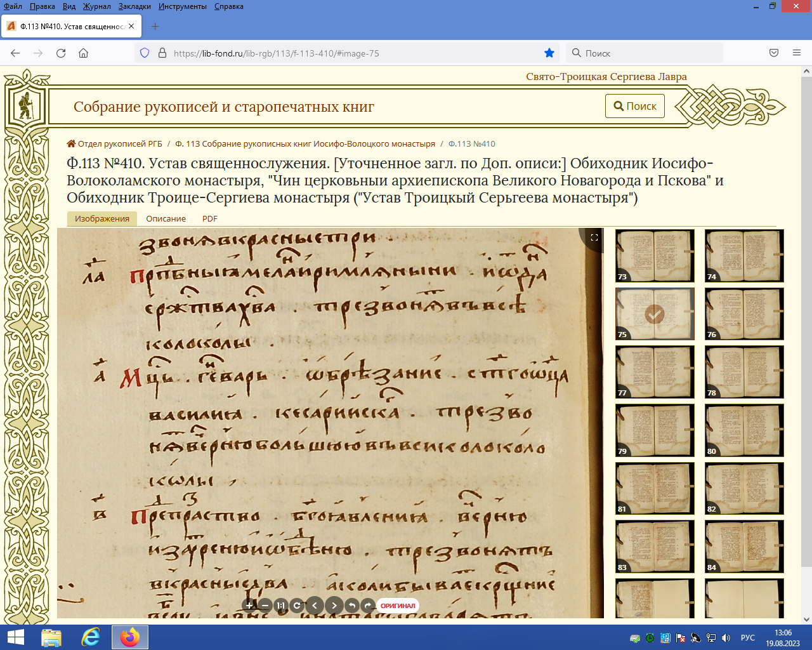This screenshot has height=650, width=812.
Task: Rotate the image left
Action: click(x=352, y=606)
